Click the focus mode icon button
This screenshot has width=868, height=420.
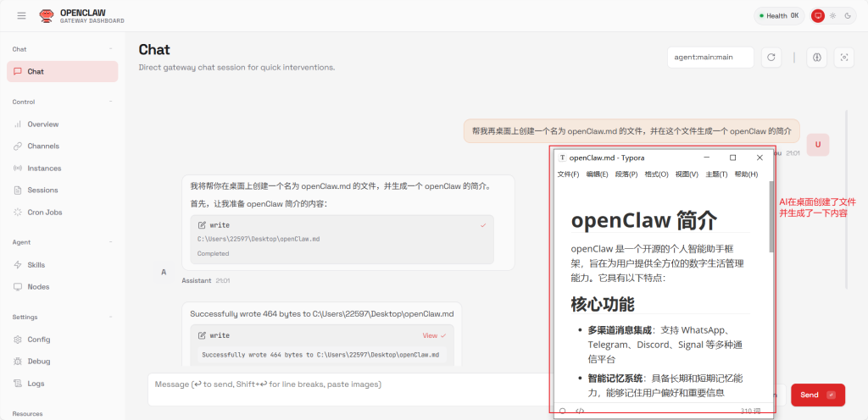[x=843, y=58]
